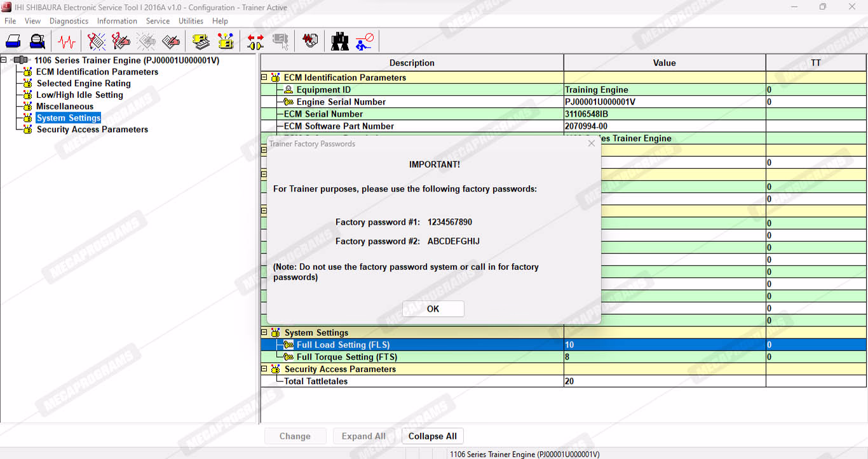
Task: Select Miscellaneous in the left tree
Action: (64, 107)
